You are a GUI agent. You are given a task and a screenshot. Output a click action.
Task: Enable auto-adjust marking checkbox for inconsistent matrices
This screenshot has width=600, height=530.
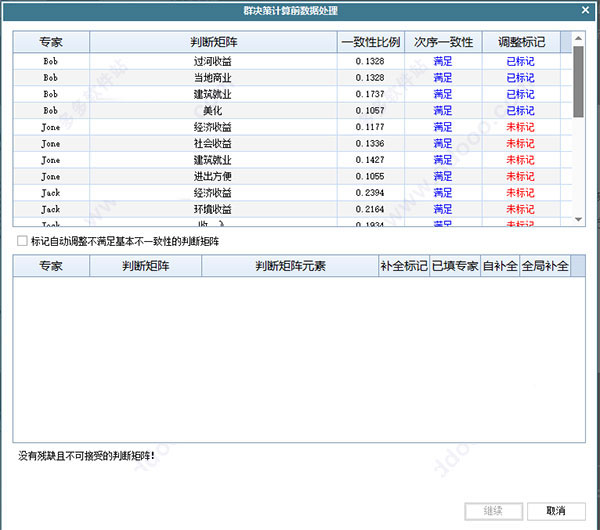pyautogui.click(x=22, y=241)
